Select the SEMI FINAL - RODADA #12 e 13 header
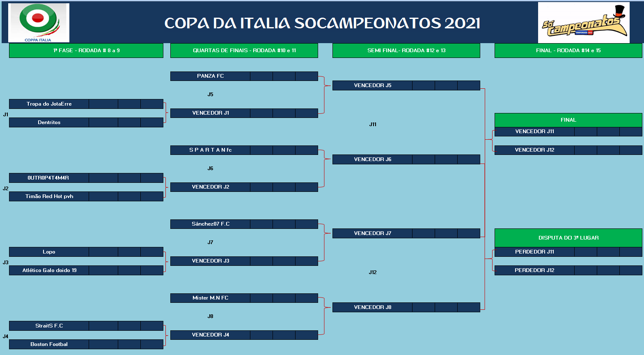Image resolution: width=644 pixels, height=355 pixels. pos(406,51)
